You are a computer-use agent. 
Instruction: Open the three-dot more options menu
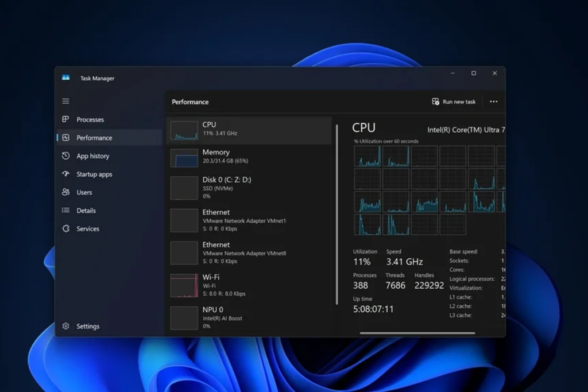[x=493, y=102]
